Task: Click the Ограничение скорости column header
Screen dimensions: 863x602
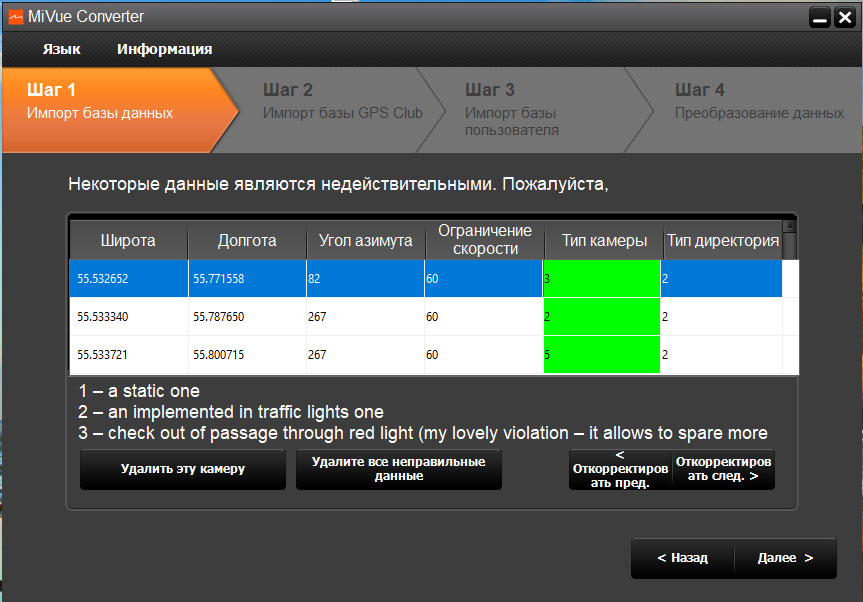Action: pyautogui.click(x=484, y=240)
